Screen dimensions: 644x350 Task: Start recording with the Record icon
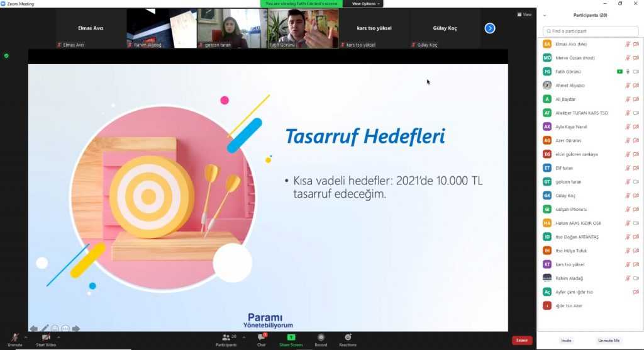[321, 338]
